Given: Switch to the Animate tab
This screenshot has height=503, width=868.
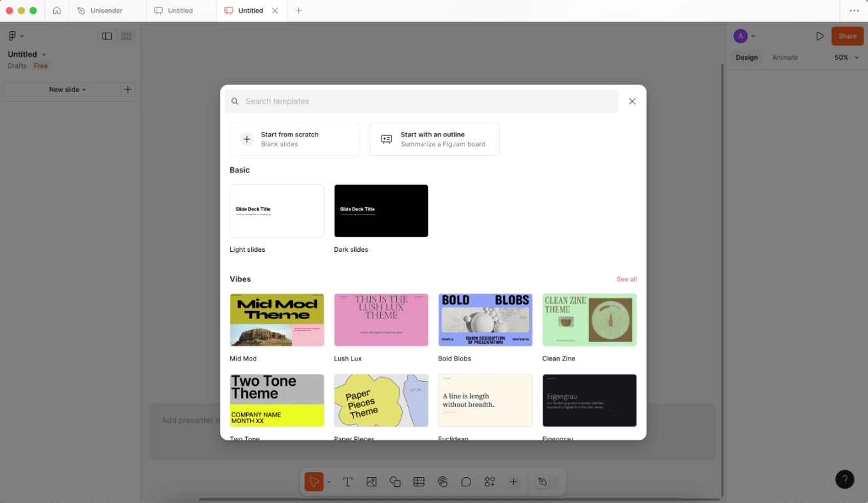Looking at the screenshot, I should pyautogui.click(x=785, y=57).
